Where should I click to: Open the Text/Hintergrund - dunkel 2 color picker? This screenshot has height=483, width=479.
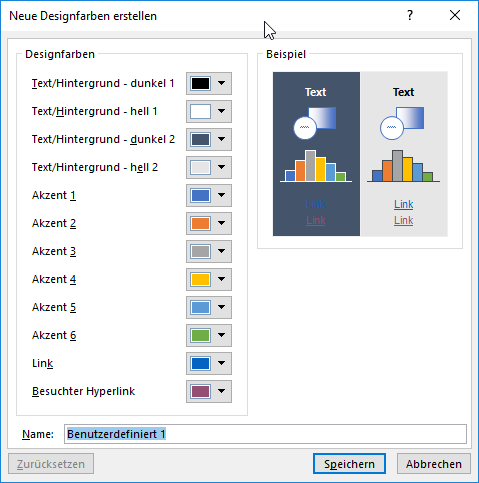coord(209,139)
